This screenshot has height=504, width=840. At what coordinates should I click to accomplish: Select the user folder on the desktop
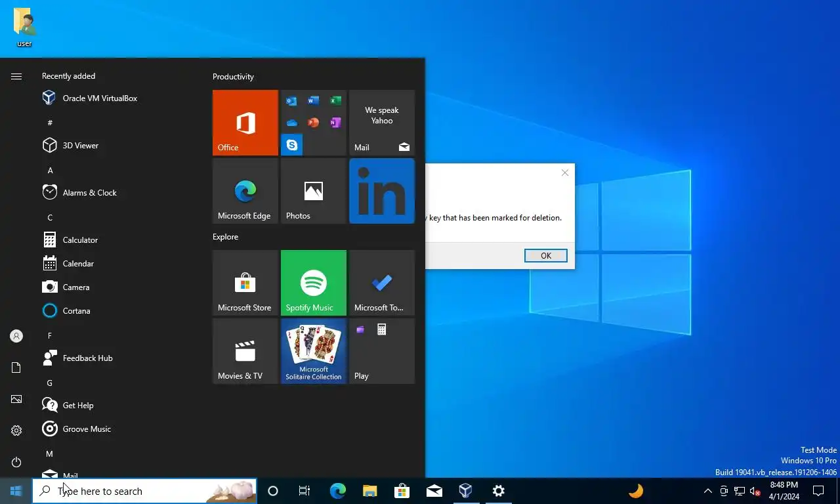point(24,28)
